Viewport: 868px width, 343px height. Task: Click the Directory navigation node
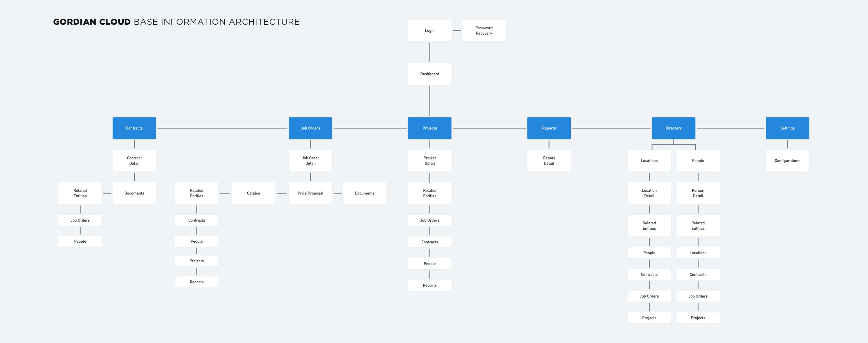click(674, 127)
